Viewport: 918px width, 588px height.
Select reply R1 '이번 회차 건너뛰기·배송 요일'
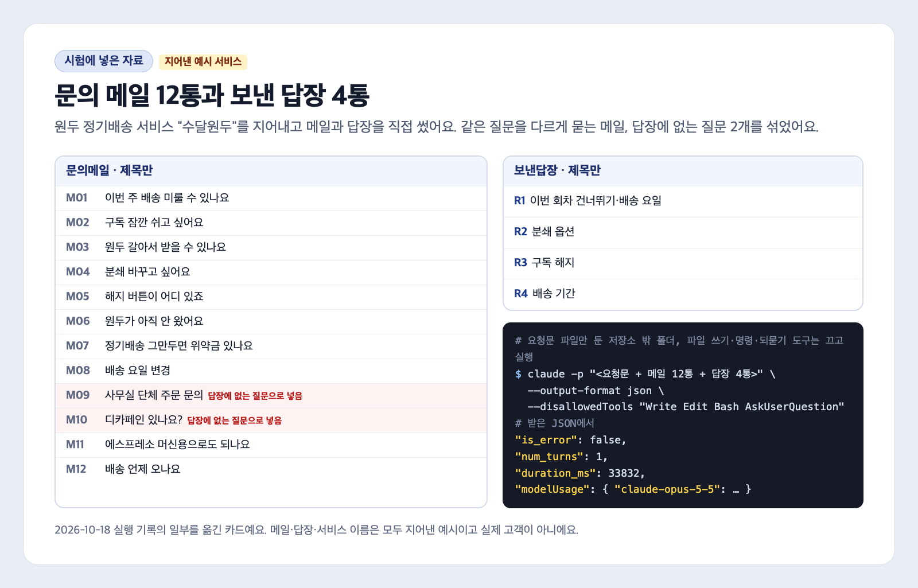(683, 201)
